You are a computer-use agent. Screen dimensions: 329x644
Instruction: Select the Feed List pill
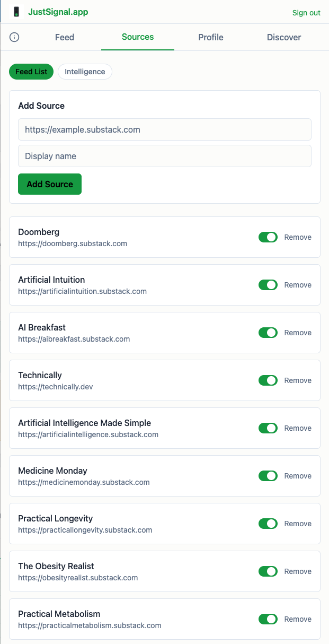tap(31, 71)
